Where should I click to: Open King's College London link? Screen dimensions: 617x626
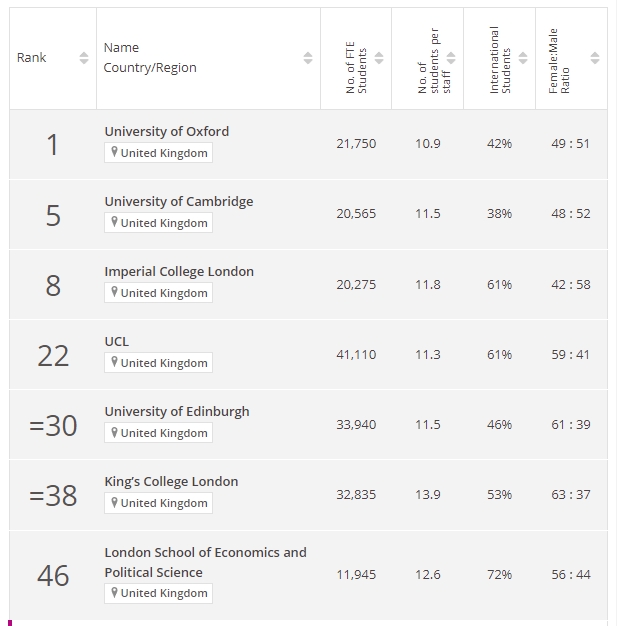point(171,481)
